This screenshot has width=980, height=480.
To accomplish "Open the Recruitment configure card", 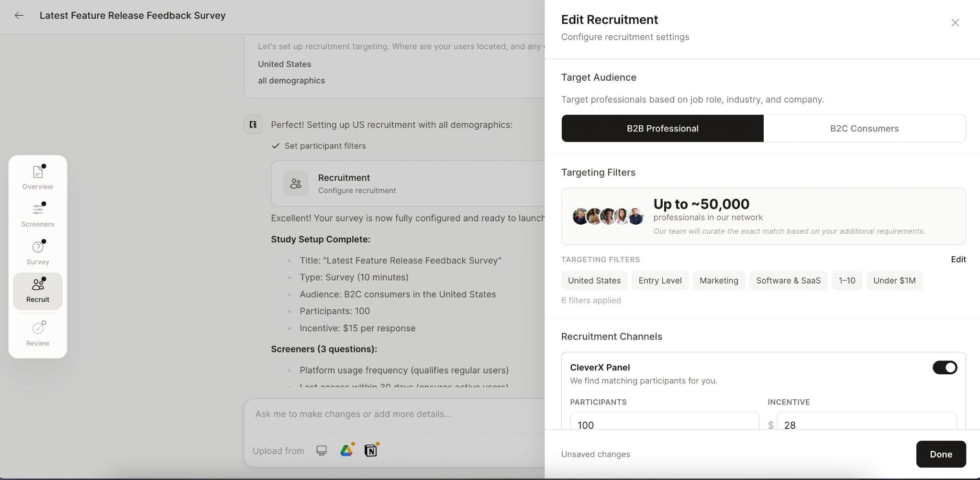I will coord(408,184).
